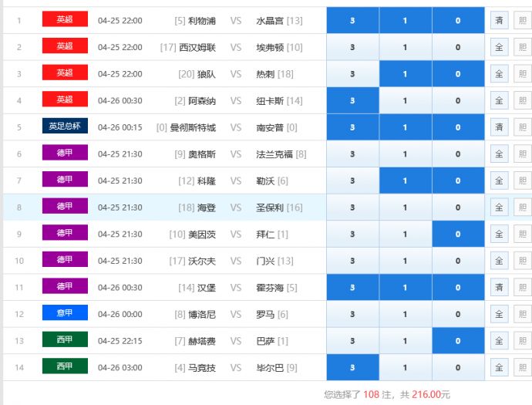Click the 英足总杯 league tag
Screen dimensions: 532x405
click(x=65, y=126)
